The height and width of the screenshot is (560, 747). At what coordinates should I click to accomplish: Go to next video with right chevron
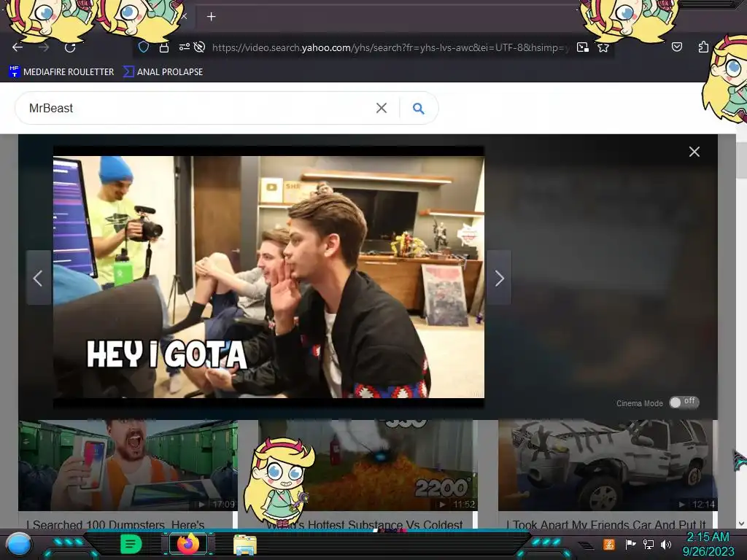(499, 278)
